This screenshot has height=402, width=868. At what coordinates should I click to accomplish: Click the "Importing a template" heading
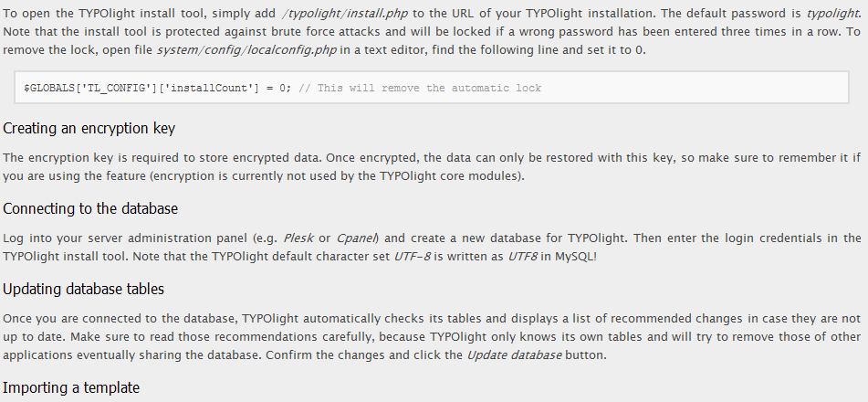[x=71, y=388]
